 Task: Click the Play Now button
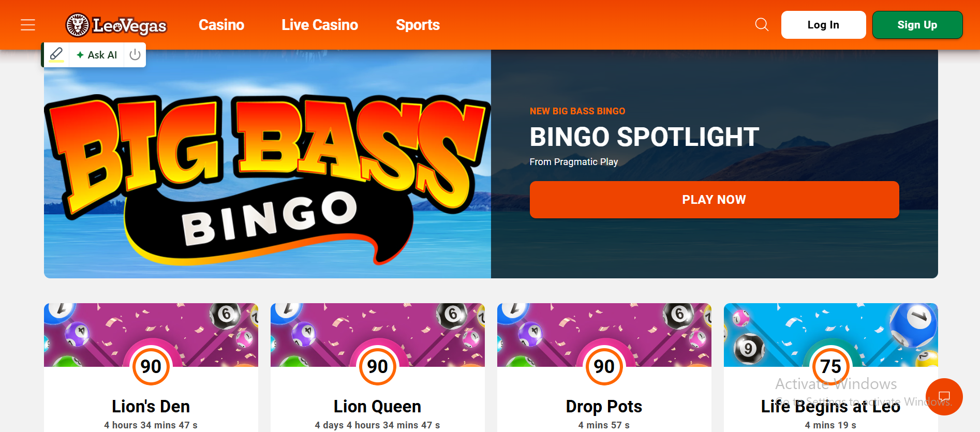(x=714, y=200)
